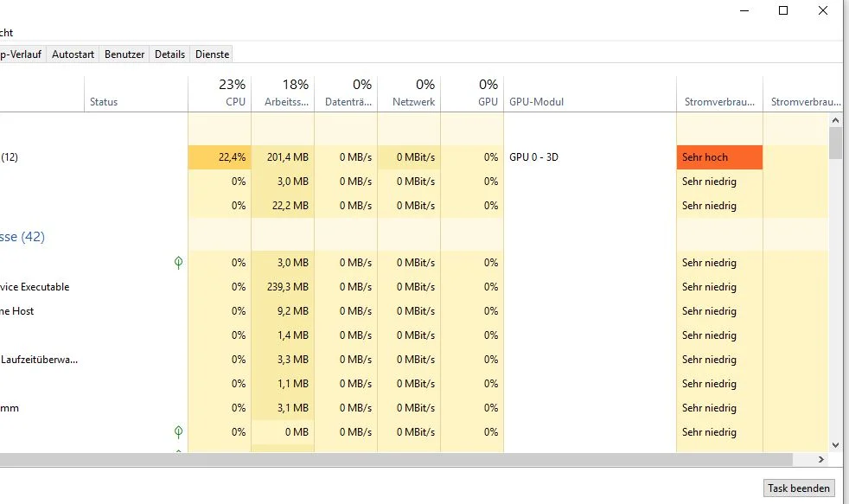The height and width of the screenshot is (504, 849).
Task: Click the 3,3 MB memory cell
Action: [283, 360]
